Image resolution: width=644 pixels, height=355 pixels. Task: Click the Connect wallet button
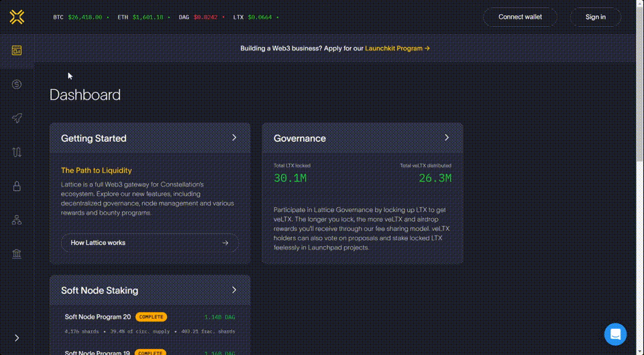coord(520,17)
